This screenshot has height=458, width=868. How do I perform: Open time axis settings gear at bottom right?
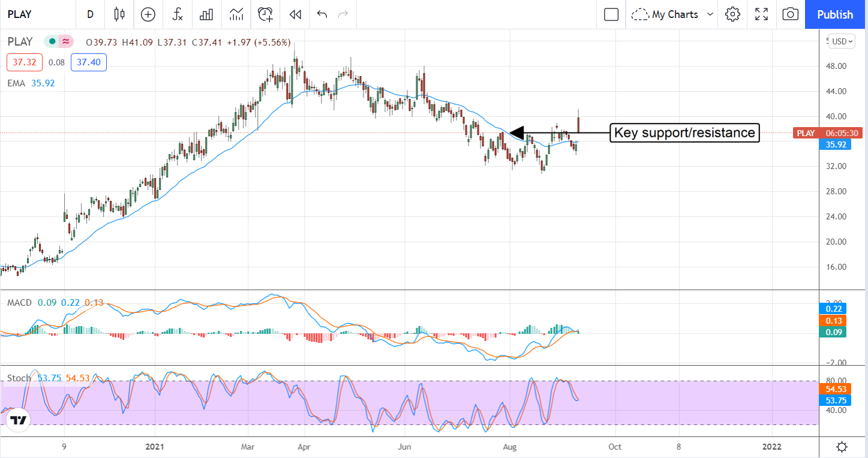[x=842, y=447]
